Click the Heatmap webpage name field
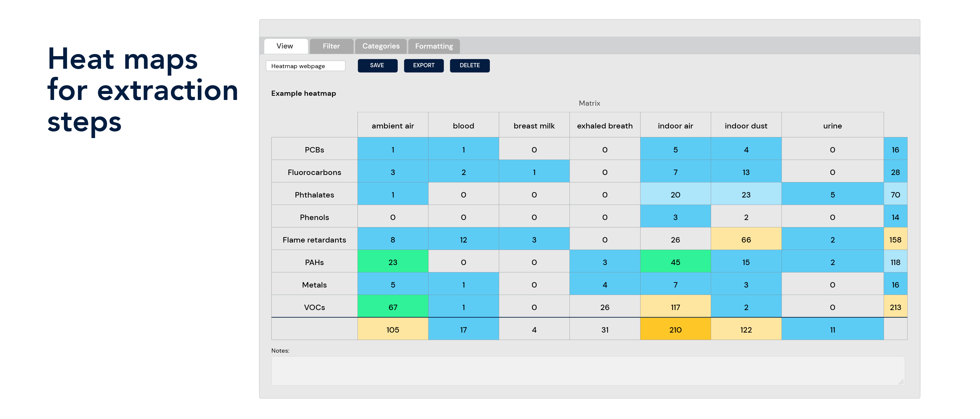This screenshot has height=419, width=980. (305, 66)
